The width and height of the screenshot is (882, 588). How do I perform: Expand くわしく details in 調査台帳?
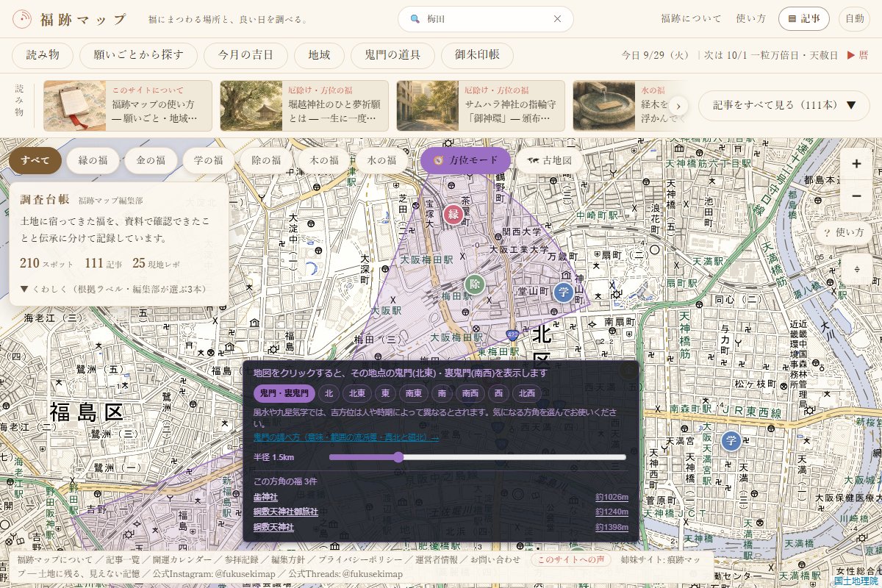[114, 289]
